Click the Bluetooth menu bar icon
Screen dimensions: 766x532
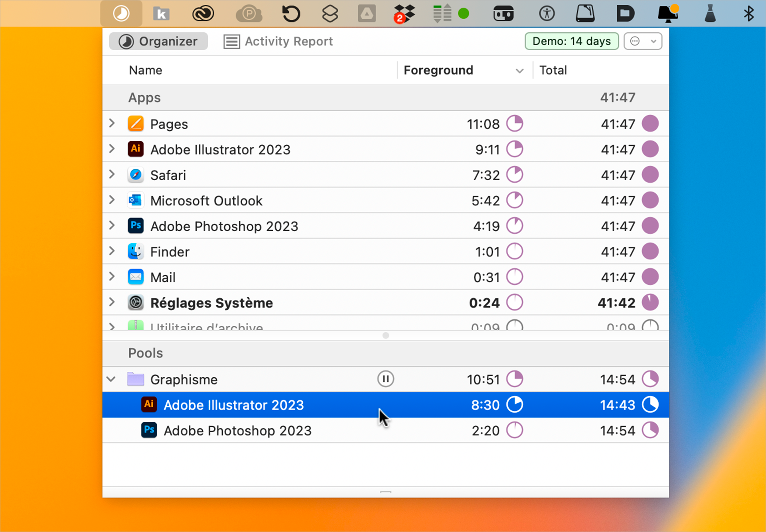(748, 14)
